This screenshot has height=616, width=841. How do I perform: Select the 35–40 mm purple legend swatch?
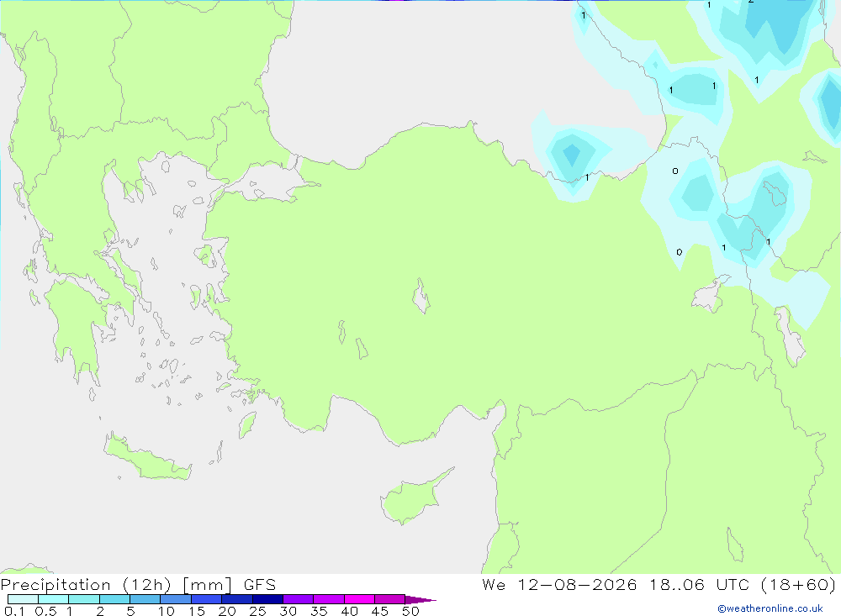[x=329, y=599]
